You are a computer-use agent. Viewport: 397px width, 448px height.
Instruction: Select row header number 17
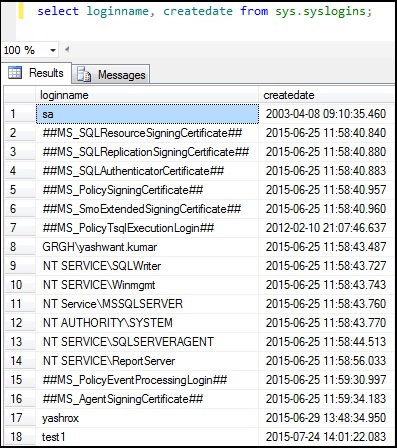(20, 418)
